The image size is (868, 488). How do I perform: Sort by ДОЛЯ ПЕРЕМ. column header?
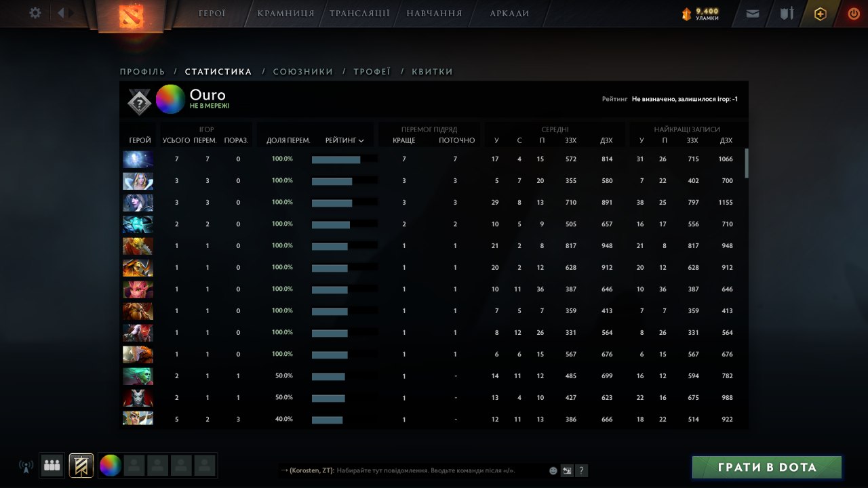(288, 140)
